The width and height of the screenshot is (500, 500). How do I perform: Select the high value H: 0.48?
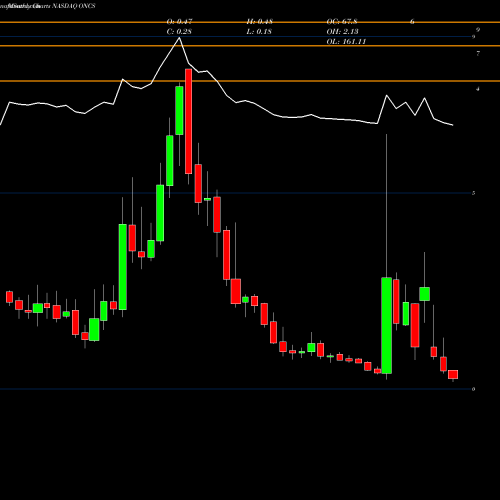click(x=260, y=22)
